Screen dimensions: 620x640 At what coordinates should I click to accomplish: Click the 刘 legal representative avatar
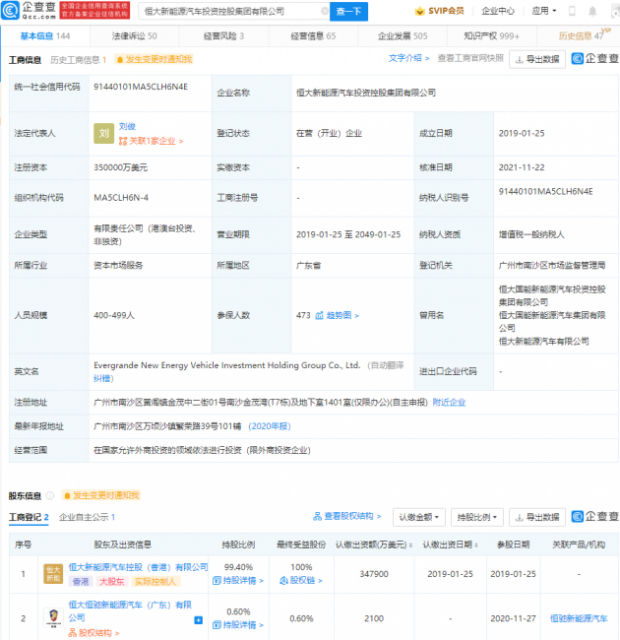[103, 133]
